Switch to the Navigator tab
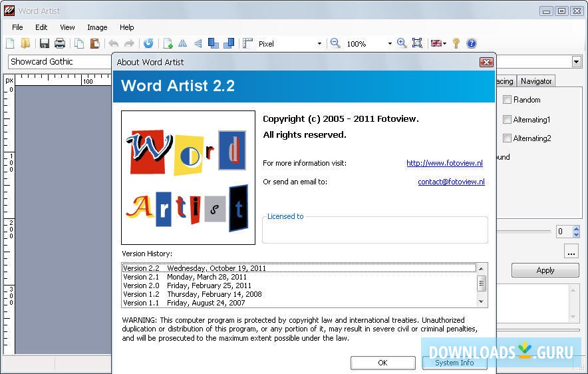 pos(536,81)
